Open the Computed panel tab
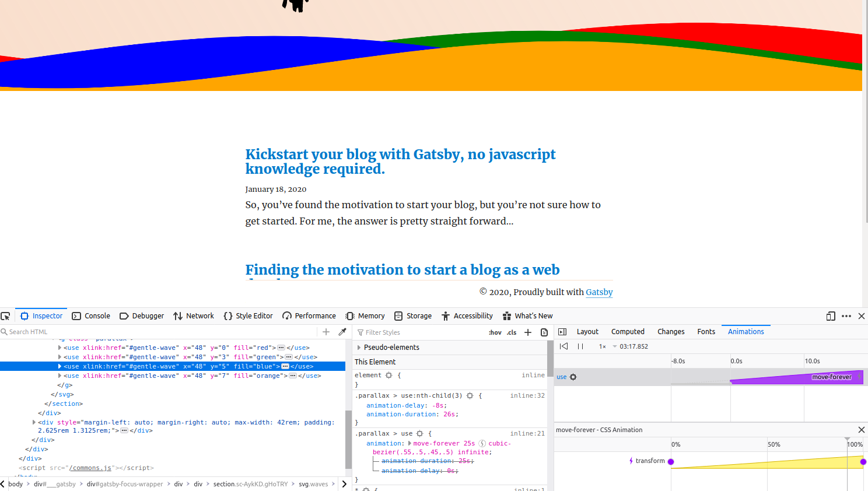 [x=628, y=331]
